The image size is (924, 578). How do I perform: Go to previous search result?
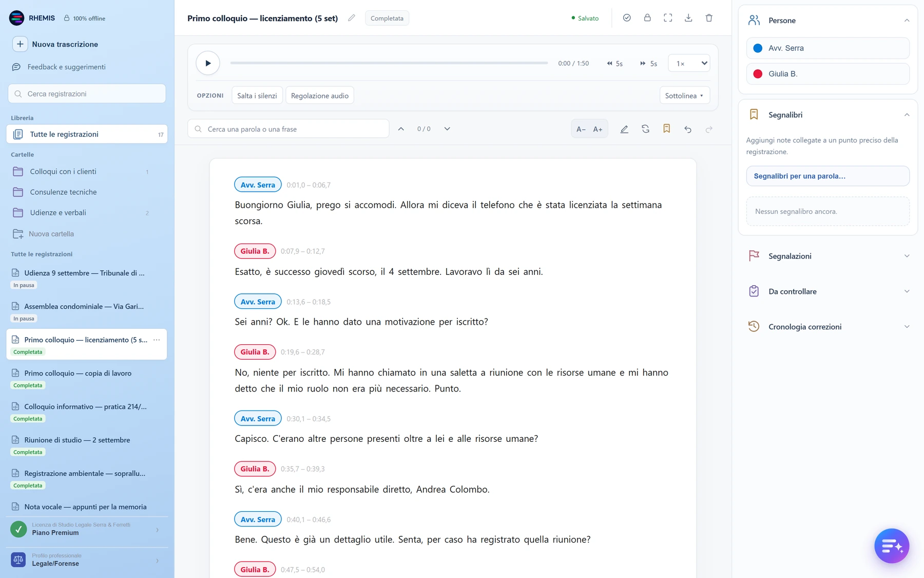(401, 129)
